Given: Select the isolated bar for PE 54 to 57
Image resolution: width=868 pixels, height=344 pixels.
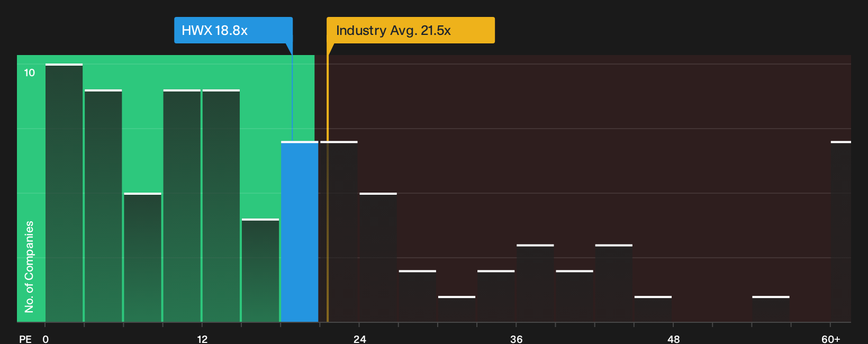Looking at the screenshot, I should pyautogui.click(x=771, y=309).
